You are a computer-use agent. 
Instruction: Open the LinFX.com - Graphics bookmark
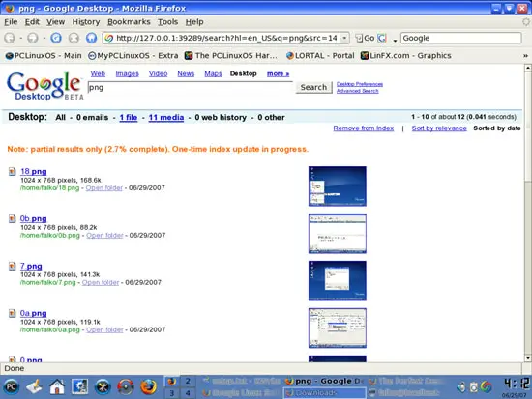click(x=406, y=56)
